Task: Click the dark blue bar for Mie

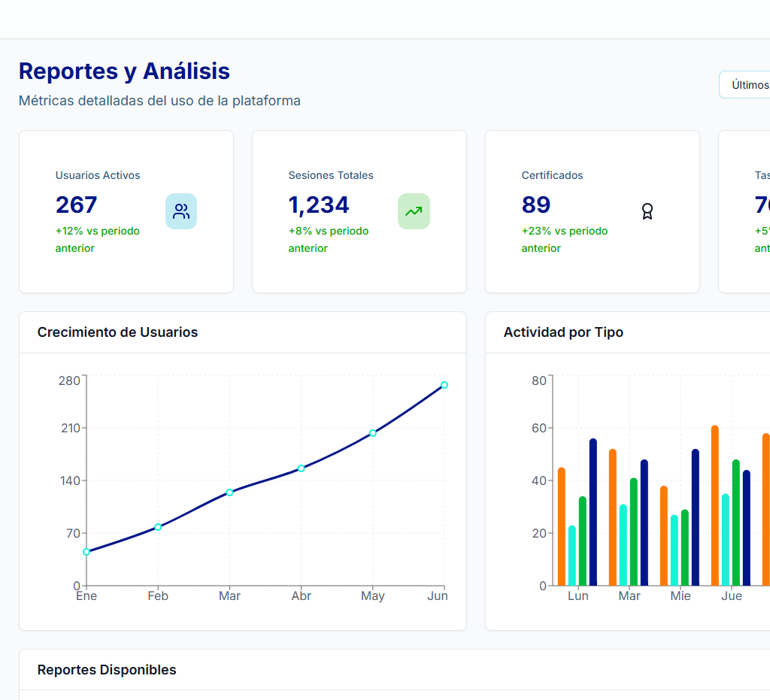Action: 696,517
